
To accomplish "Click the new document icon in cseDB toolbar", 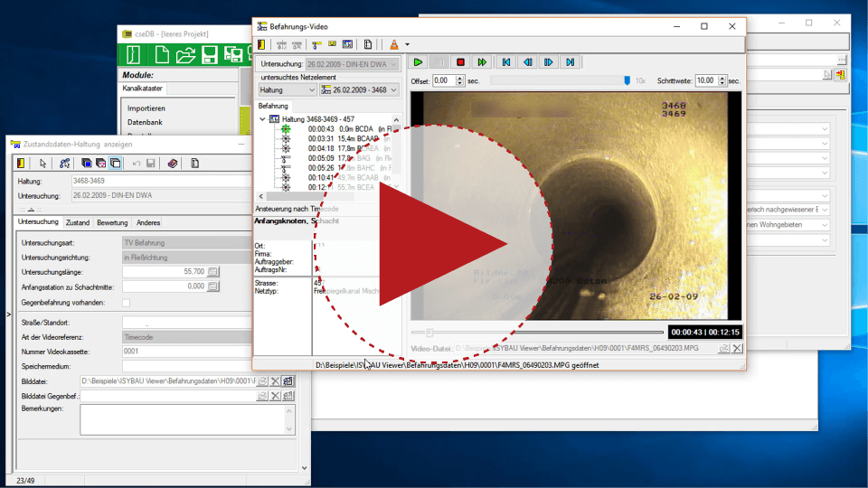I will pos(162,55).
